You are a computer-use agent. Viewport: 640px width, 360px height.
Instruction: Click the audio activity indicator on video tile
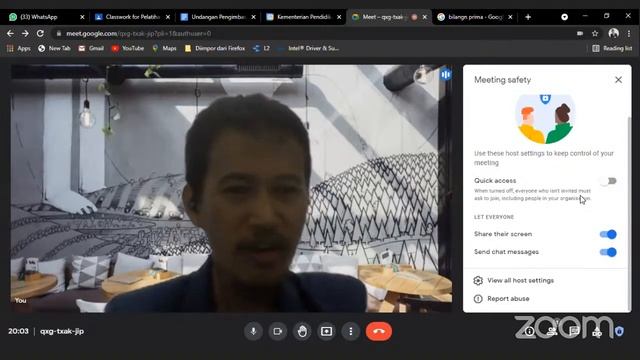click(446, 74)
